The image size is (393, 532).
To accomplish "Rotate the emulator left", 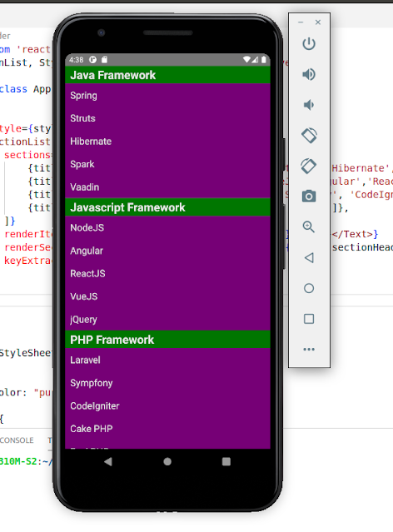I will [x=309, y=136].
